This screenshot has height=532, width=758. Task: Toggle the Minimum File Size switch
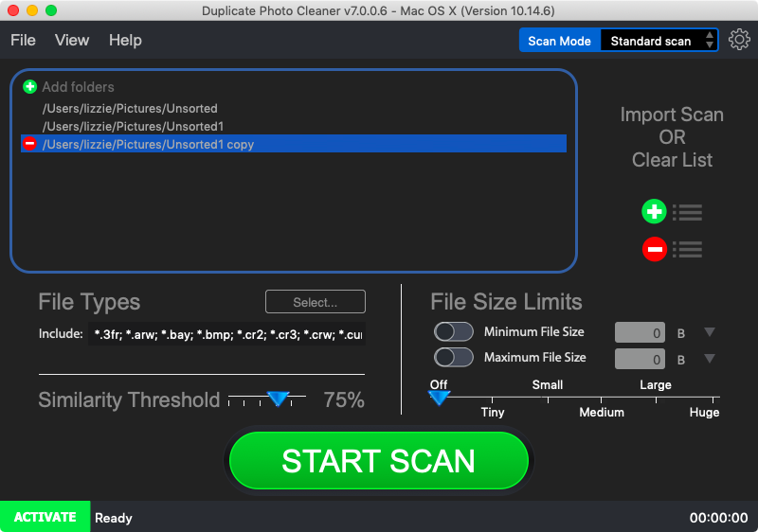[454, 332]
